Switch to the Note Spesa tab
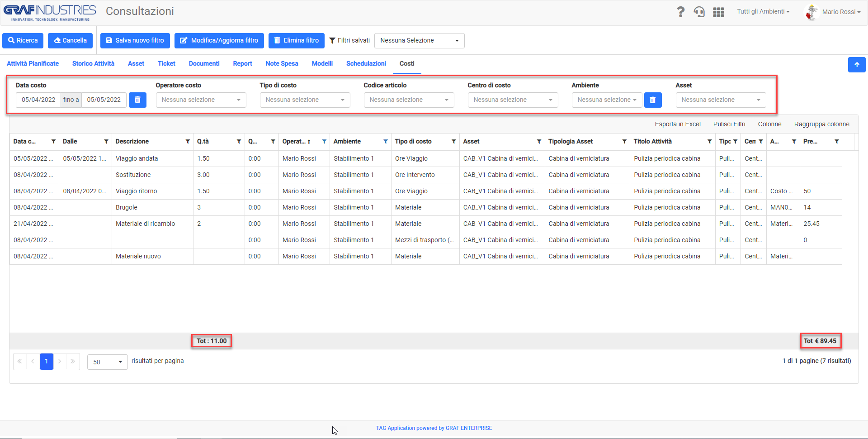Viewport: 868px width, 439px height. [x=282, y=64]
